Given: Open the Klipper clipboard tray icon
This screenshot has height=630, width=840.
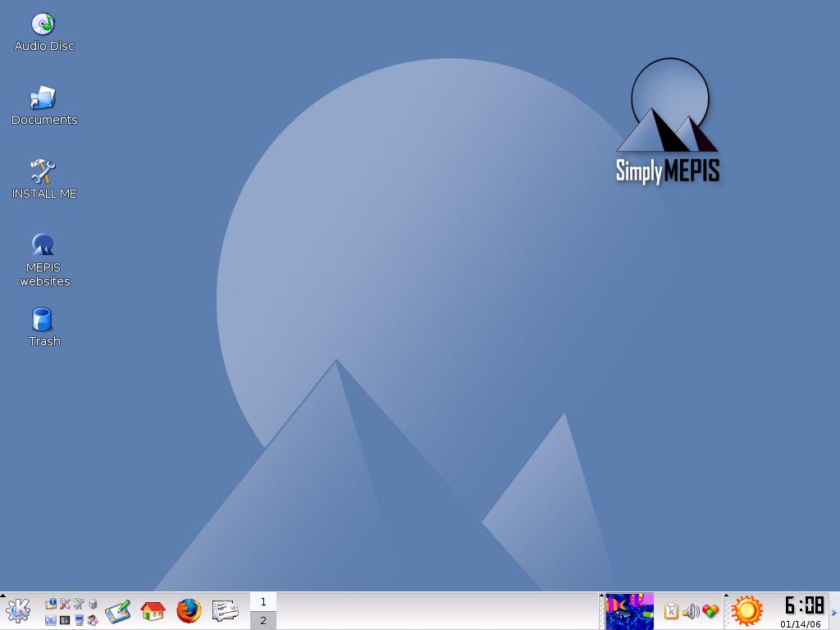Looking at the screenshot, I should (x=671, y=610).
